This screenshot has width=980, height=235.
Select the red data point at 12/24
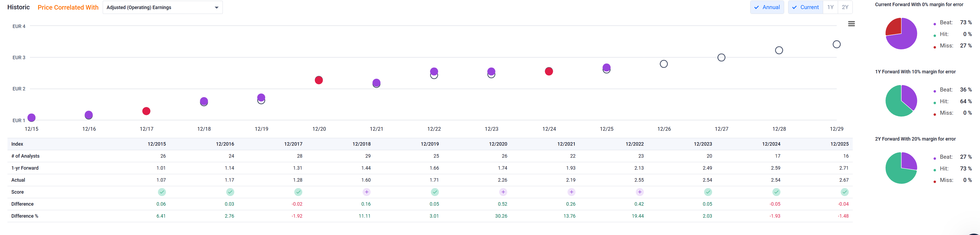[x=549, y=71]
